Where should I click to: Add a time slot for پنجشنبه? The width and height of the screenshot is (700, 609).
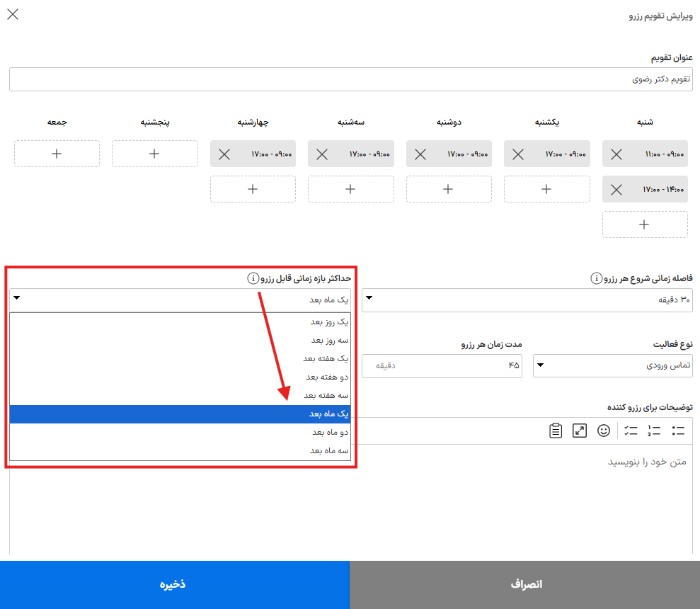154,154
